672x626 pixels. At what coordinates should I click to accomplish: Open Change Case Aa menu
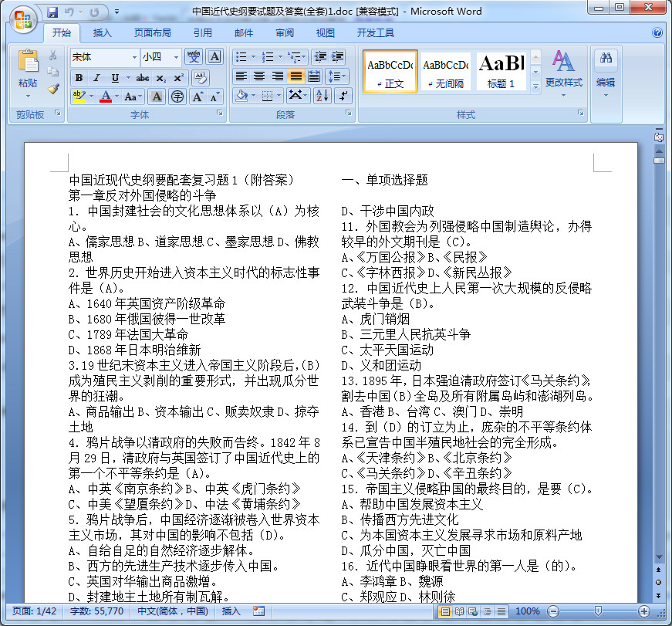click(133, 96)
